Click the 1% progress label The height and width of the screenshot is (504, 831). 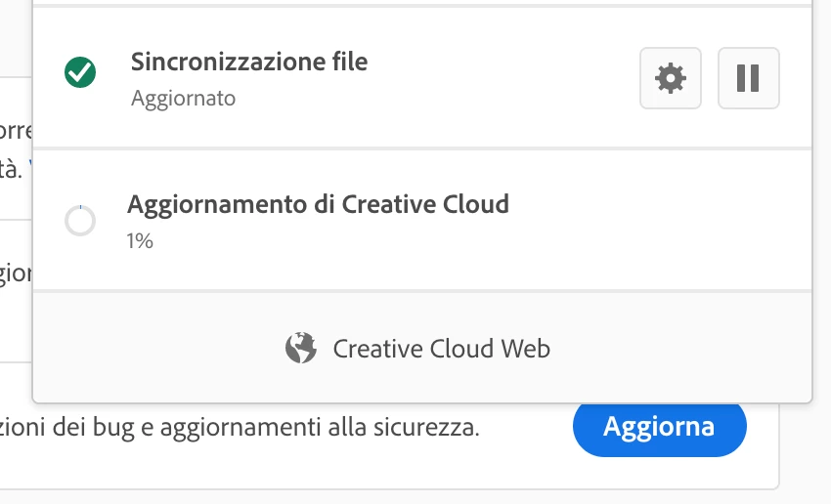[x=140, y=240]
